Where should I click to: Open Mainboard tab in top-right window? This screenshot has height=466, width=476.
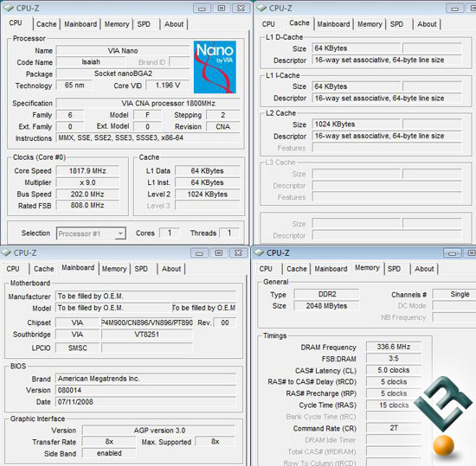(x=333, y=24)
